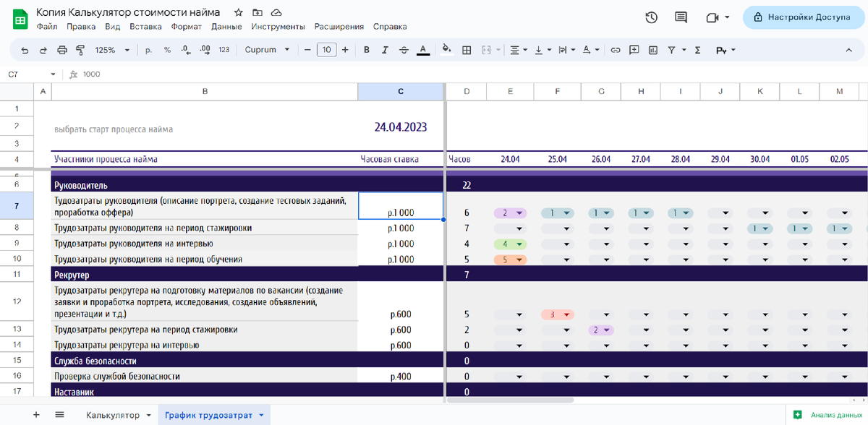This screenshot has height=425, width=868.
Task: Insert a chart
Action: tap(653, 50)
